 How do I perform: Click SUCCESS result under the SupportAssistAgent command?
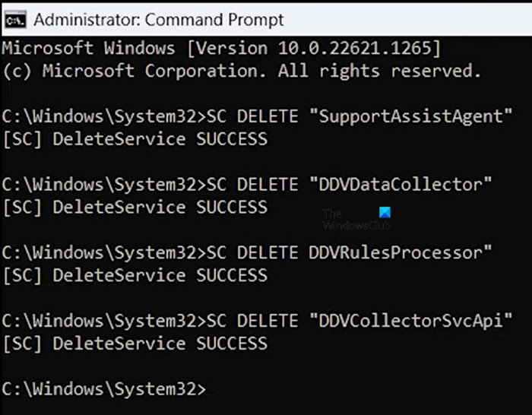tap(231, 139)
